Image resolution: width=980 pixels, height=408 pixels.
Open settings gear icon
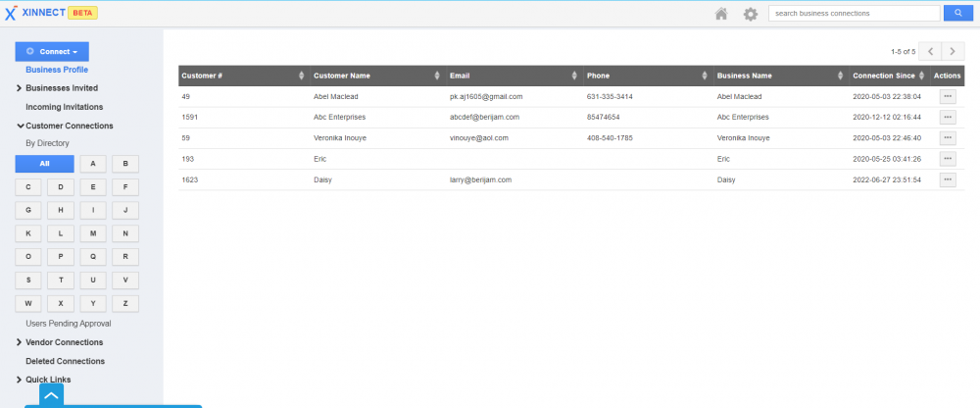tap(751, 14)
